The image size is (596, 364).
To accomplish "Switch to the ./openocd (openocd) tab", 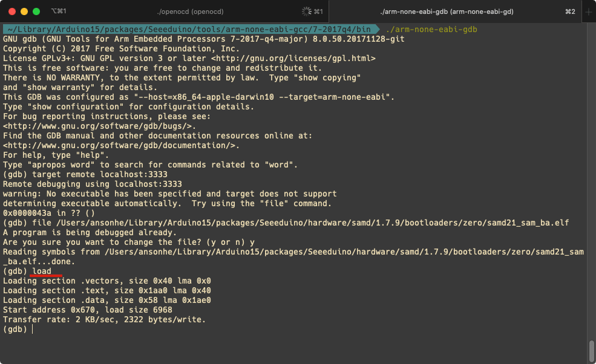I will click(x=190, y=11).
